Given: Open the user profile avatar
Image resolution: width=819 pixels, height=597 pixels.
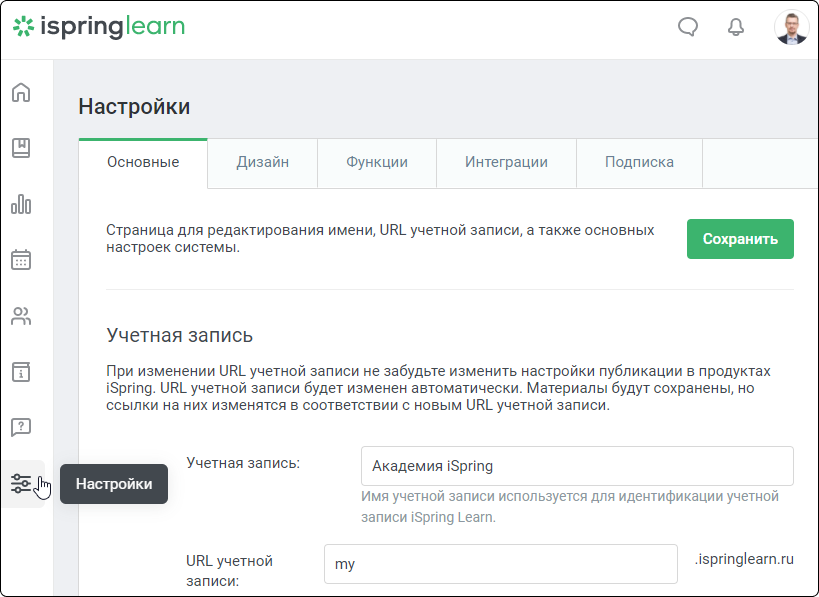Looking at the screenshot, I should pos(791,27).
